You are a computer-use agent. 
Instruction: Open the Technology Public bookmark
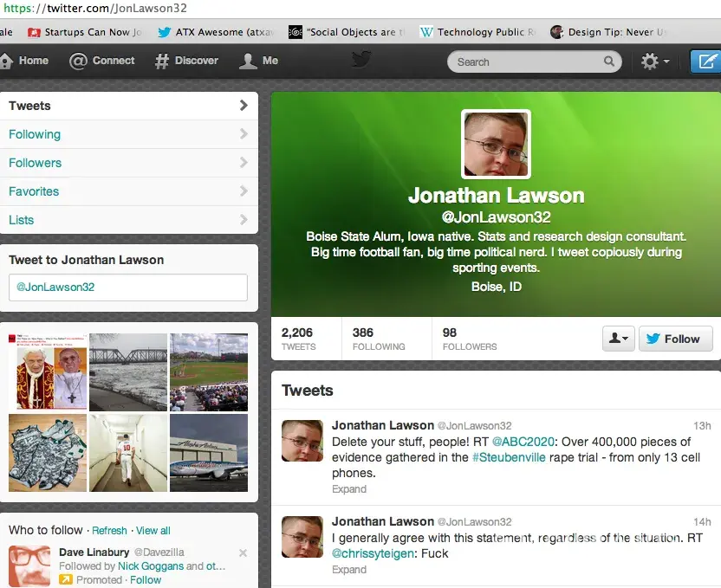click(478, 32)
